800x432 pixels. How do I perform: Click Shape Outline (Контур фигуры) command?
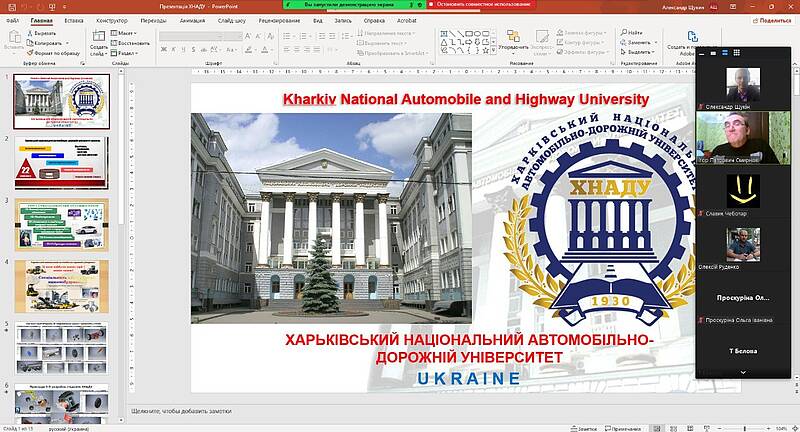[580, 42]
